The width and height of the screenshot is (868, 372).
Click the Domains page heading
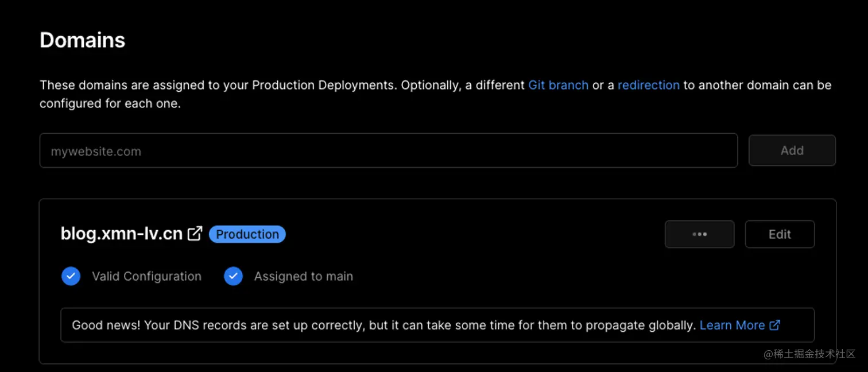coord(83,40)
